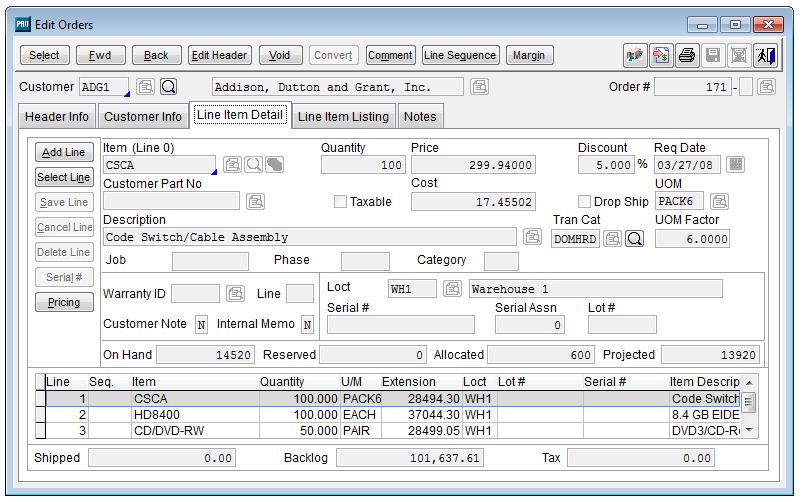The height and width of the screenshot is (502, 802).
Task: Click the lookup icon next to Customer ADG1
Action: click(145, 86)
